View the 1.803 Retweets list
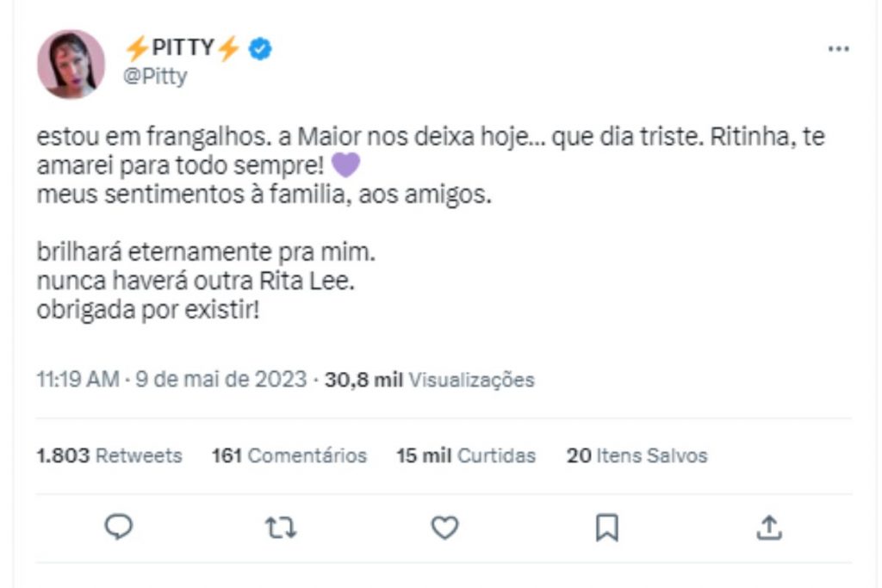 [109, 456]
